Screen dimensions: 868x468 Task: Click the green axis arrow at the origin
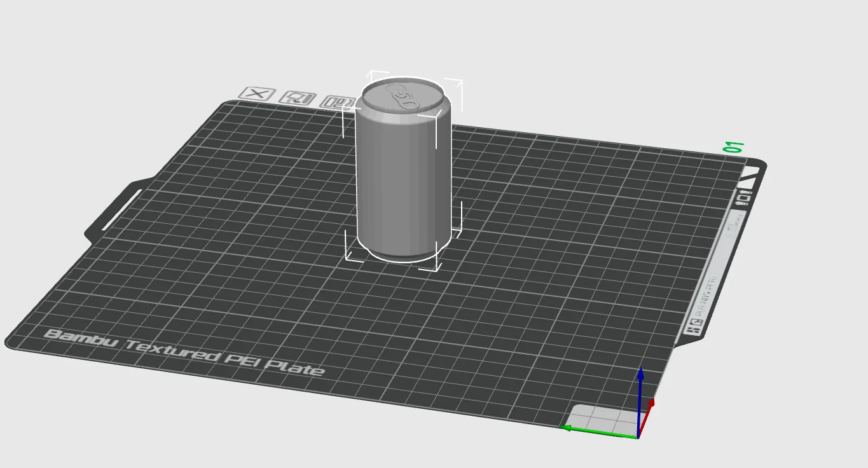pos(598,431)
